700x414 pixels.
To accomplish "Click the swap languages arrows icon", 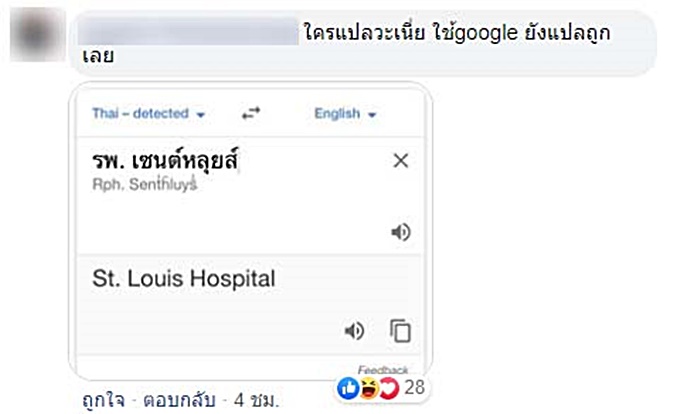I will 251,114.
